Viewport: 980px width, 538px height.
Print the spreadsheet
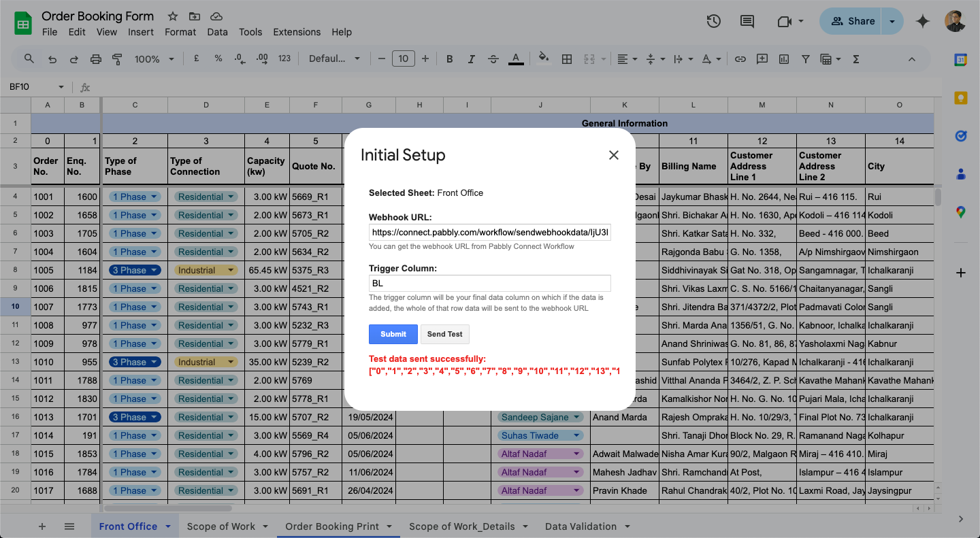point(95,59)
